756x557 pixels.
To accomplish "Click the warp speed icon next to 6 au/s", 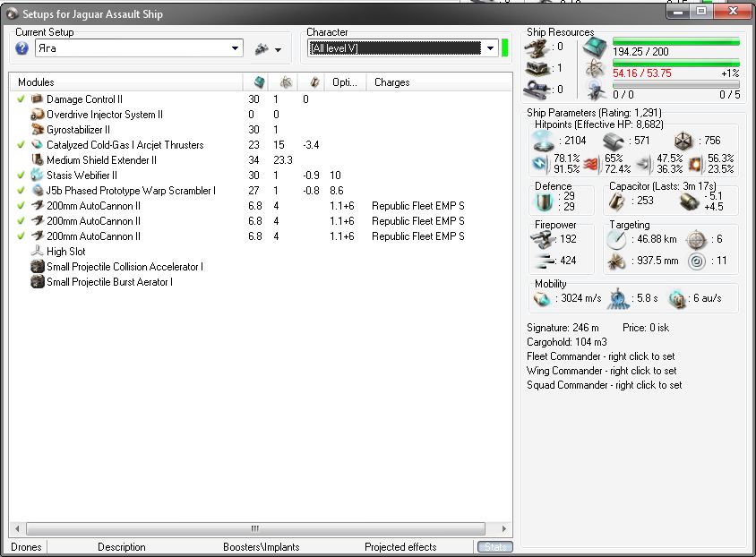I will 677,299.
